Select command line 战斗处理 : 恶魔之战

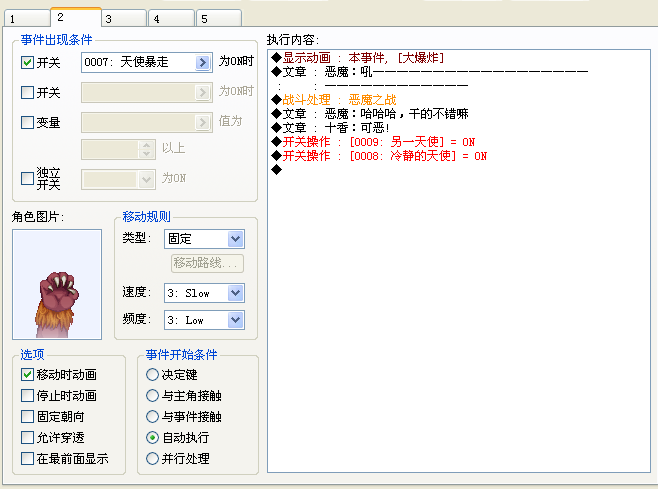click(x=334, y=100)
